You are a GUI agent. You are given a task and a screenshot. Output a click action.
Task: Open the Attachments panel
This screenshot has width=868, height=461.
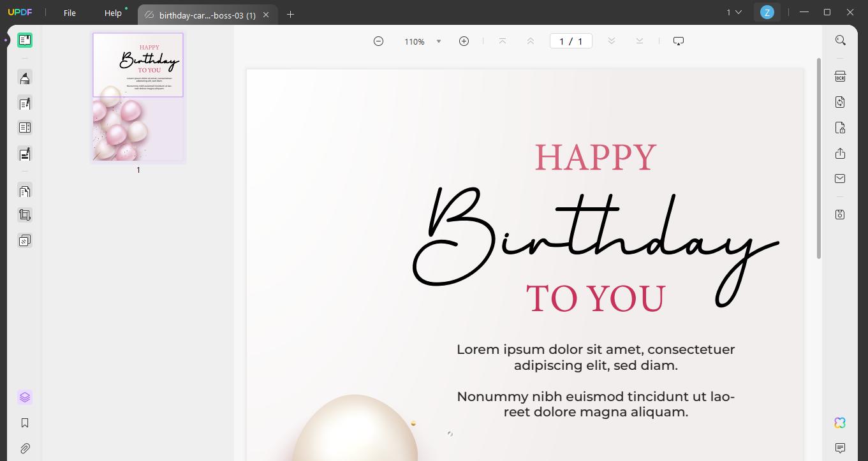25,448
